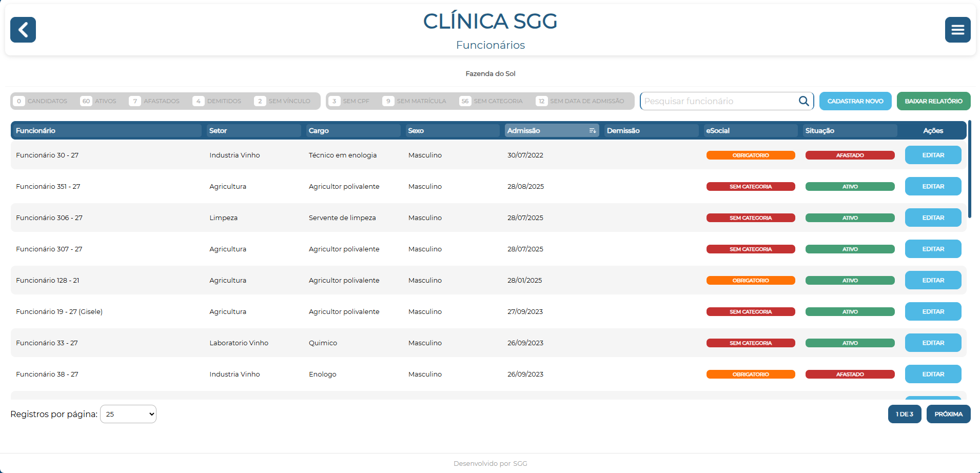This screenshot has width=980, height=473.
Task: Go to next page with Próxima
Action: [x=948, y=414]
